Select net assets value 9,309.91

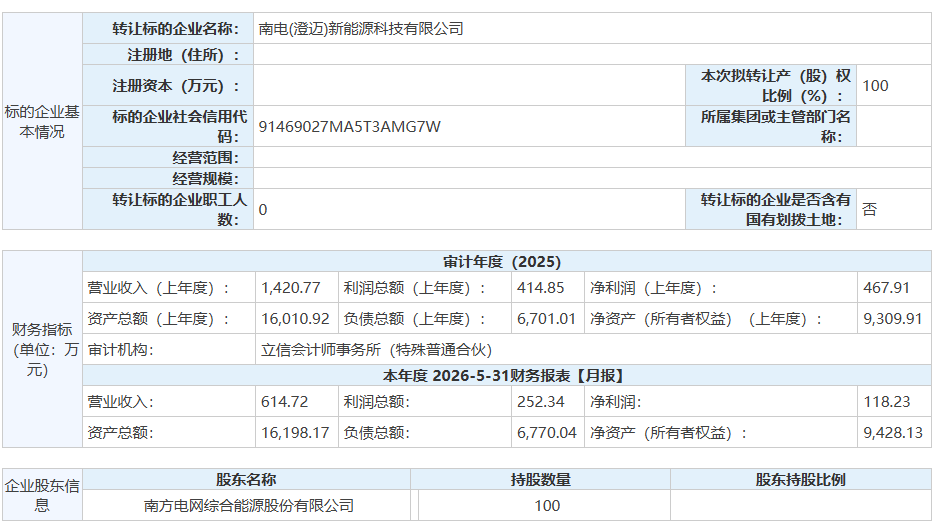tap(893, 319)
